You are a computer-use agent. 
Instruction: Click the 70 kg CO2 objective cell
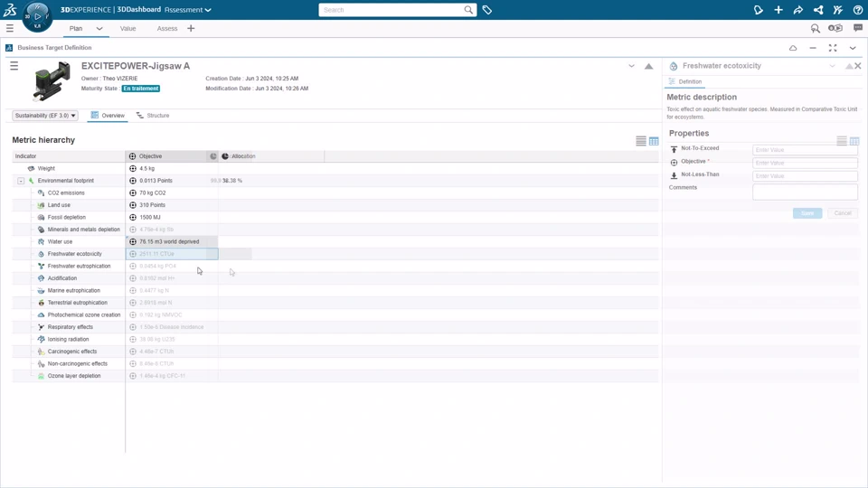[x=172, y=193]
